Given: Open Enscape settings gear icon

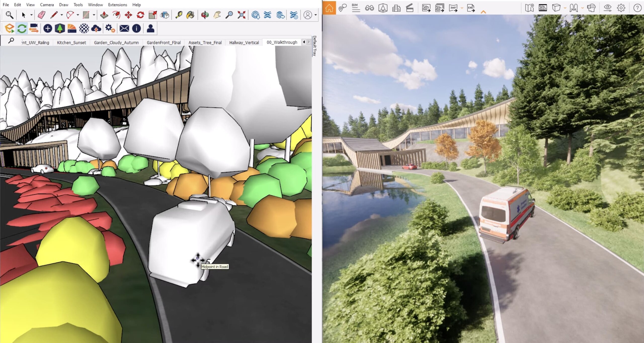Looking at the screenshot, I should 621,8.
